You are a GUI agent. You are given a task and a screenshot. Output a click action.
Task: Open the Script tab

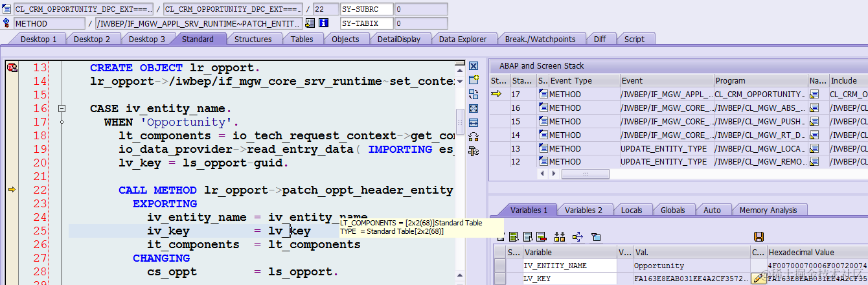[634, 39]
